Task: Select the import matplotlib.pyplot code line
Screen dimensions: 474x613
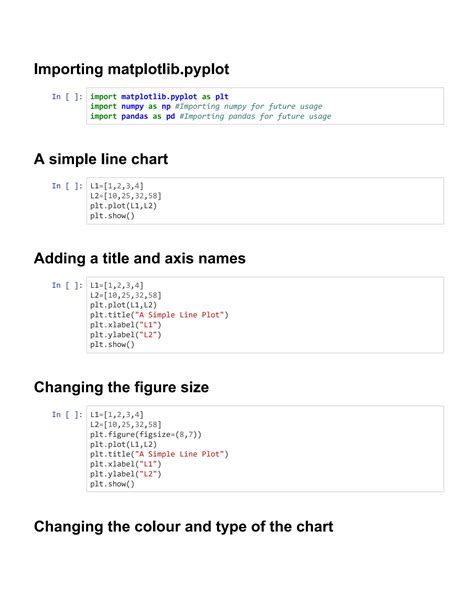Action: [x=159, y=97]
